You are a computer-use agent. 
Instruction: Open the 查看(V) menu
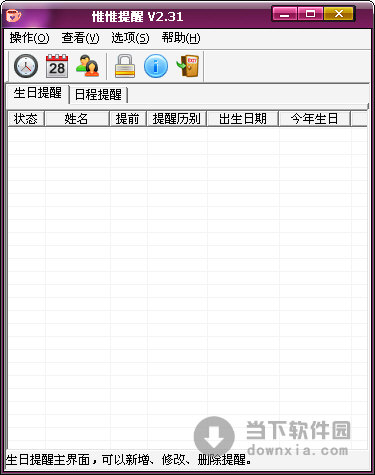tap(80, 38)
